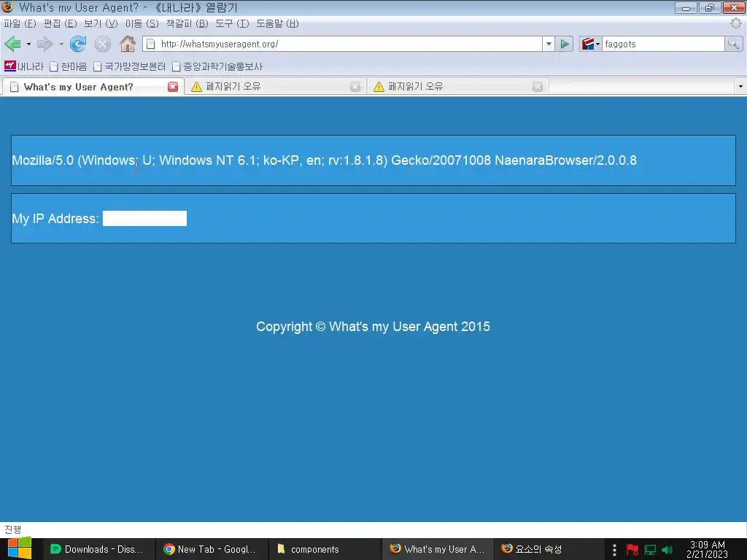The width and height of the screenshot is (747, 560).
Task: Click the stop loading icon
Action: click(102, 44)
